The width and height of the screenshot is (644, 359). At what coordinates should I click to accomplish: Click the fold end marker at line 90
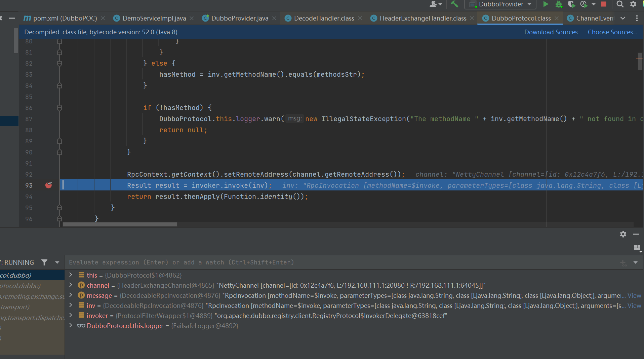pyautogui.click(x=59, y=152)
